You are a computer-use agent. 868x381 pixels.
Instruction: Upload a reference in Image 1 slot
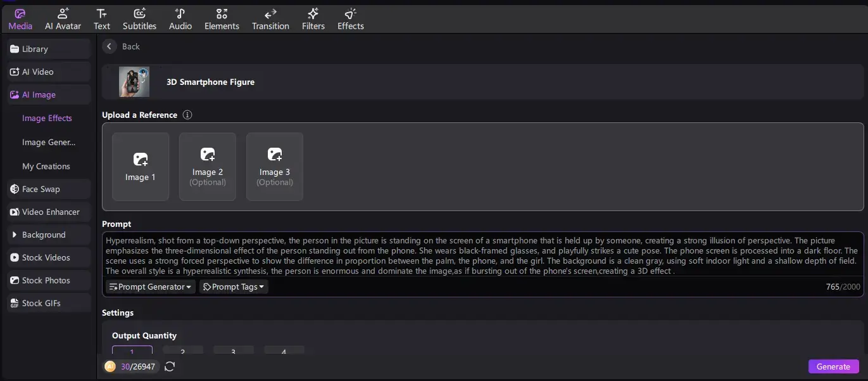pyautogui.click(x=141, y=167)
